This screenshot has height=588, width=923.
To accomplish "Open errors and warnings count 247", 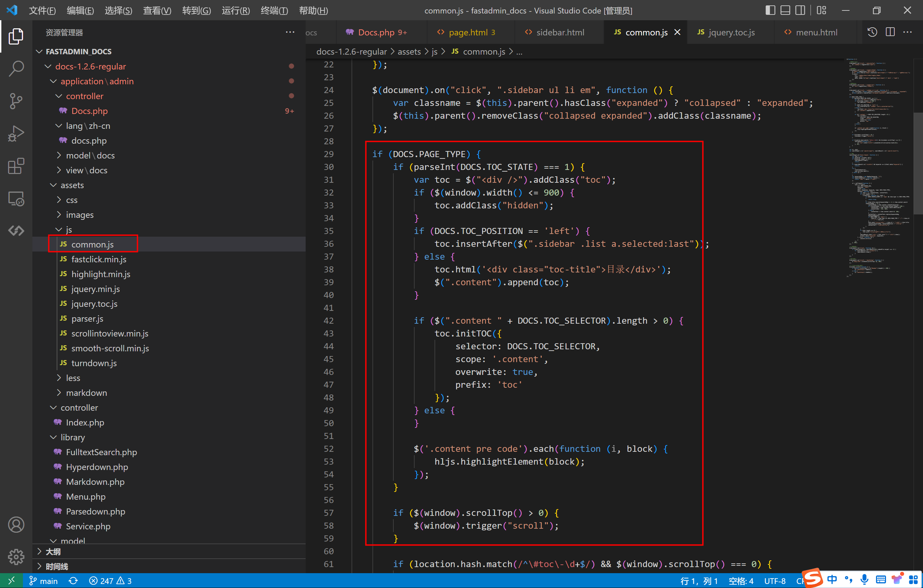I will pyautogui.click(x=110, y=581).
